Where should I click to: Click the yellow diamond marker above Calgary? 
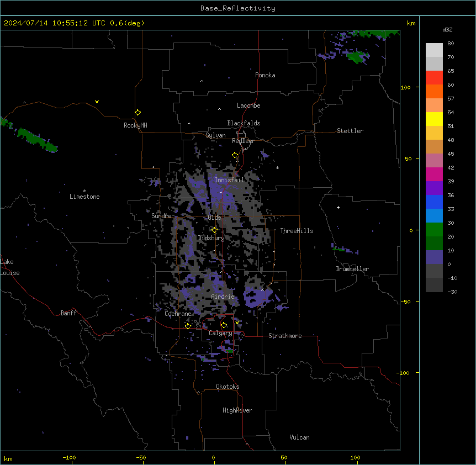pyautogui.click(x=224, y=325)
